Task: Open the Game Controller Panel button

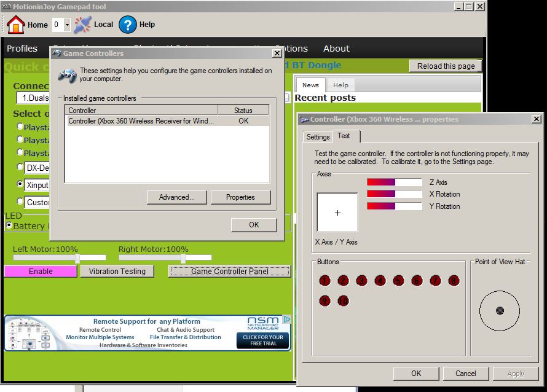Action: click(x=229, y=272)
